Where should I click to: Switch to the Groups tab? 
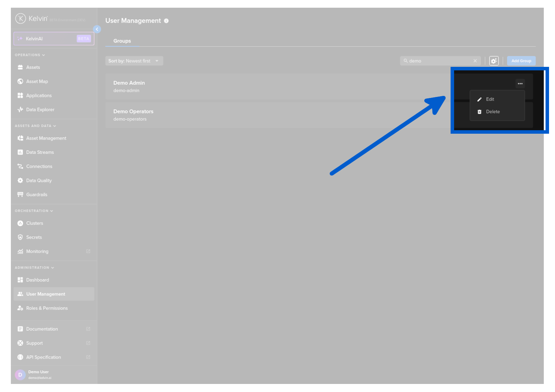pyautogui.click(x=122, y=41)
